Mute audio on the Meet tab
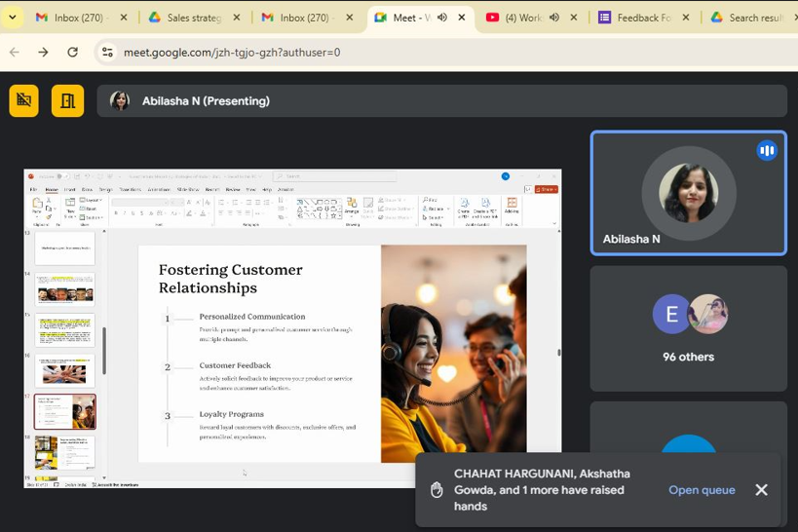The width and height of the screenshot is (798, 532). click(442, 18)
